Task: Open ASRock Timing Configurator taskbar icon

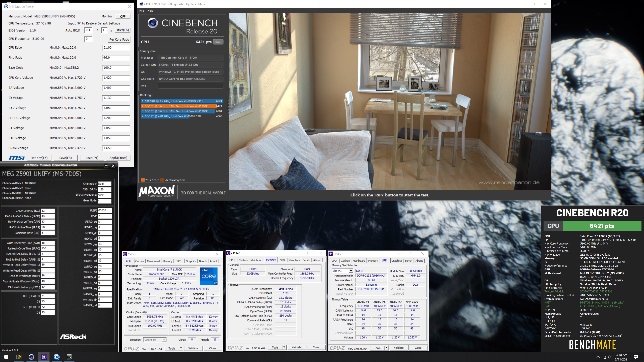Action: click(x=69, y=357)
